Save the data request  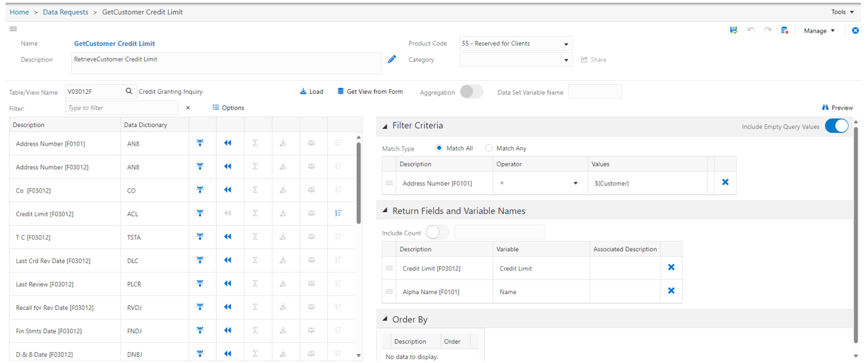[x=733, y=30]
